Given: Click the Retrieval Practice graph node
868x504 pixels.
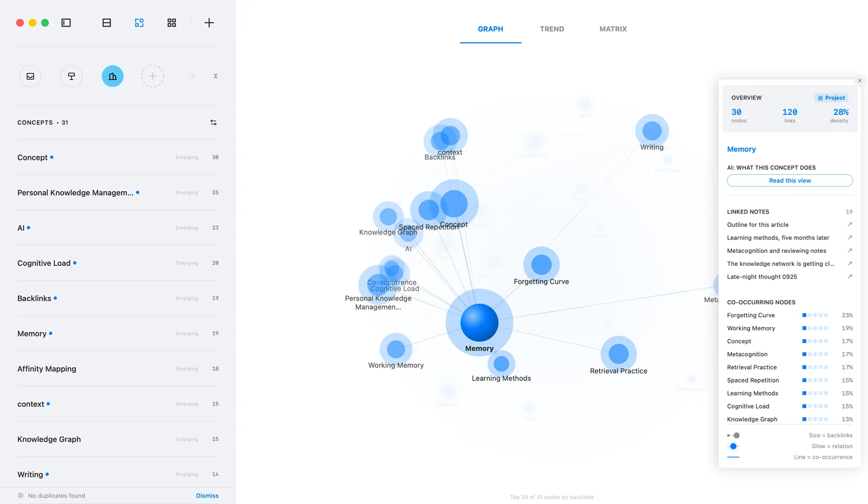Looking at the screenshot, I should 618,354.
